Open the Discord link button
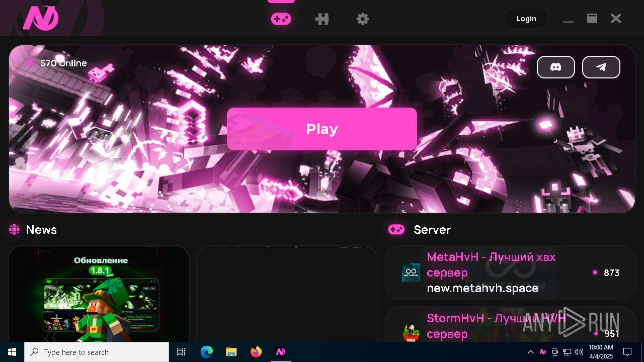This screenshot has width=644, height=362. coord(556,67)
